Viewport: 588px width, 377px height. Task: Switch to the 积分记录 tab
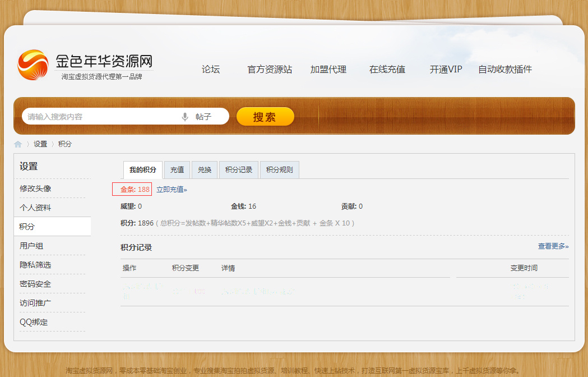tap(239, 170)
